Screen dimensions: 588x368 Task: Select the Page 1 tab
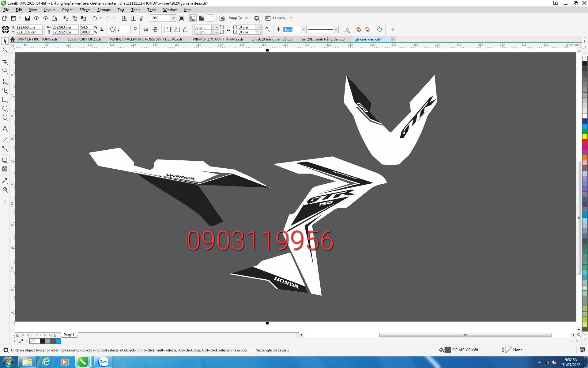pos(69,335)
